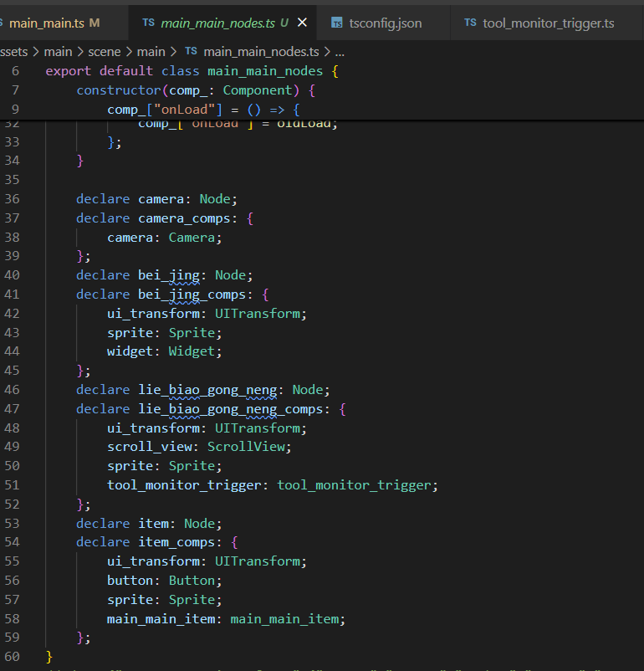The width and height of the screenshot is (644, 671).
Task: Click the 'main' breadcrumb after assets
Action: [x=58, y=52]
